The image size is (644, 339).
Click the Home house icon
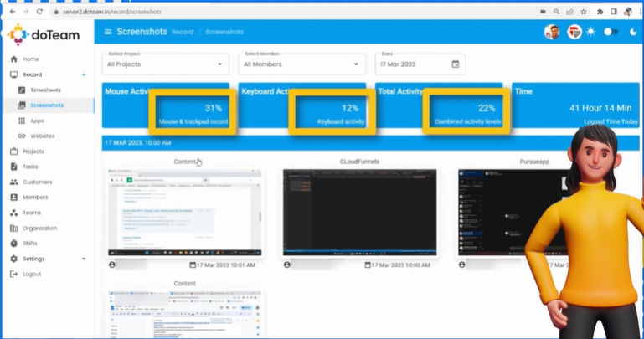(14, 59)
